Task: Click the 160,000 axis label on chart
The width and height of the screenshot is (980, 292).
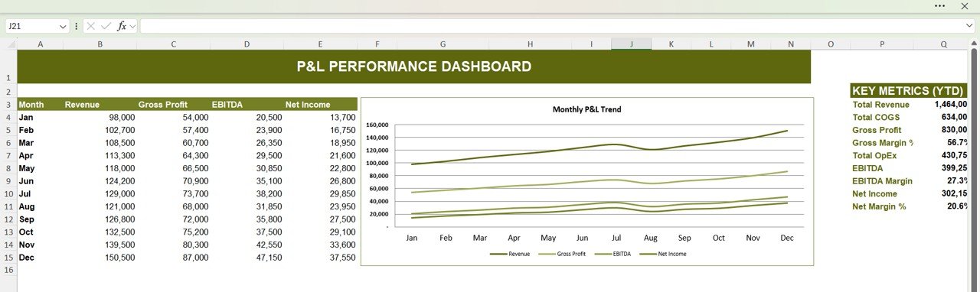Action: point(378,125)
